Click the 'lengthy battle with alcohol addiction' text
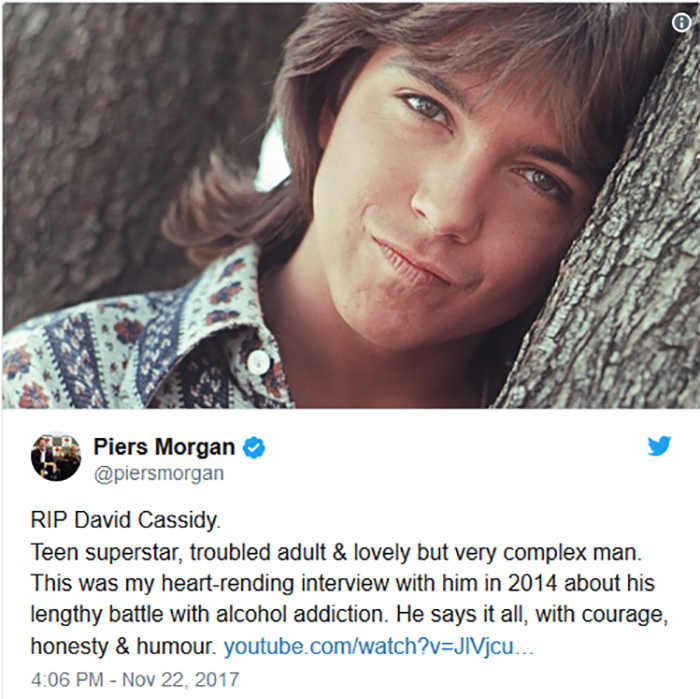Image resolution: width=700 pixels, height=699 pixels. (208, 614)
